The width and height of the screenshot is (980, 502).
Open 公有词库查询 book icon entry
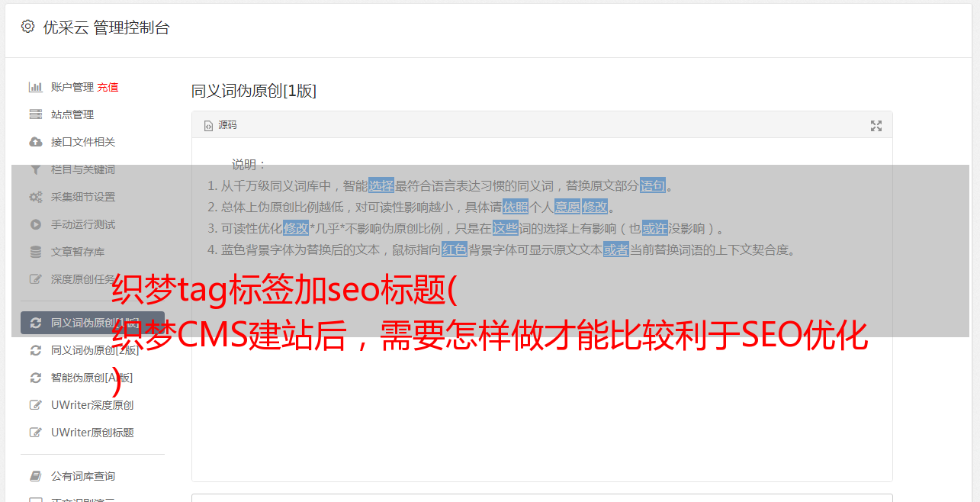pos(72,476)
